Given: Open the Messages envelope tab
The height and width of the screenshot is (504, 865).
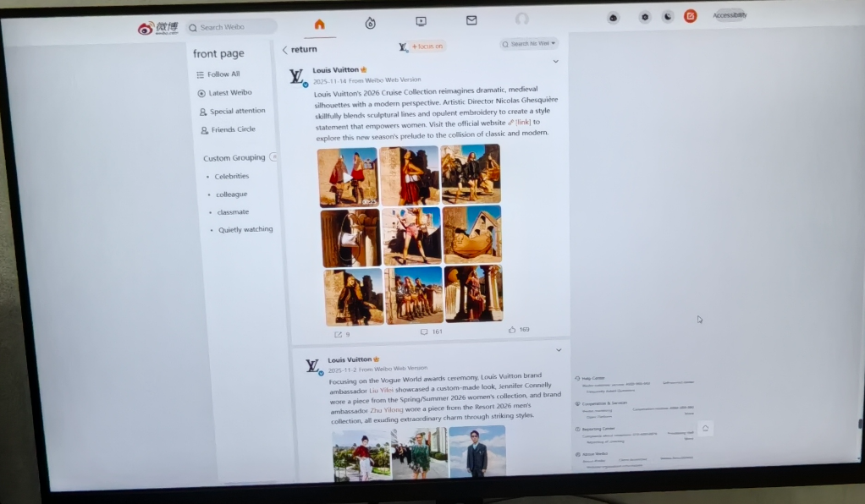Looking at the screenshot, I should (x=471, y=20).
